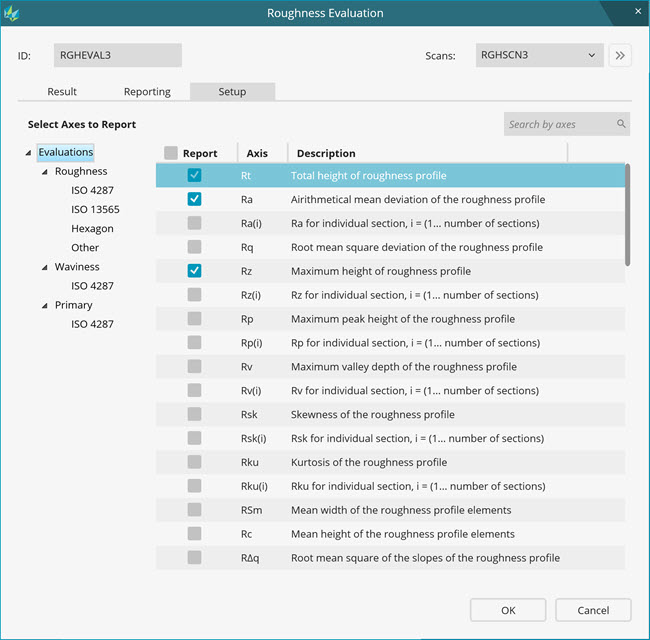
Task: Click the search magnifier icon
Action: point(621,124)
